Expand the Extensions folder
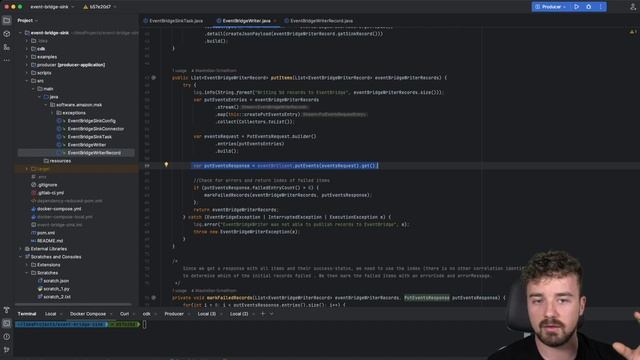The image size is (640, 360). click(27, 265)
